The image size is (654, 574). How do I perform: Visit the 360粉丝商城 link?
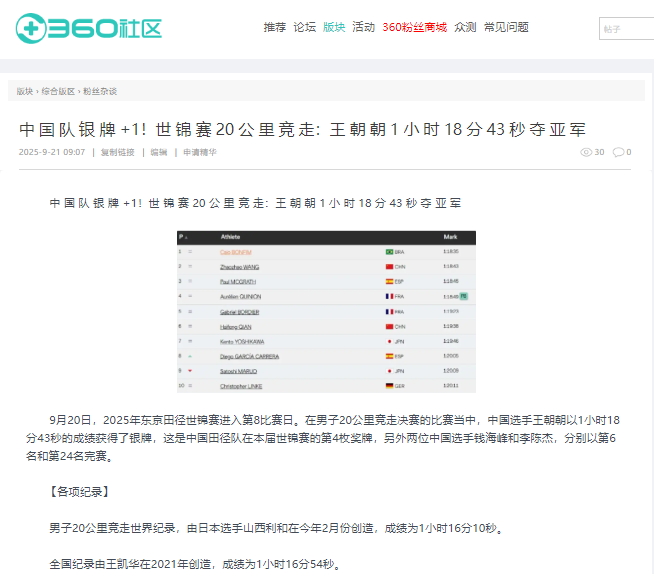point(414,27)
